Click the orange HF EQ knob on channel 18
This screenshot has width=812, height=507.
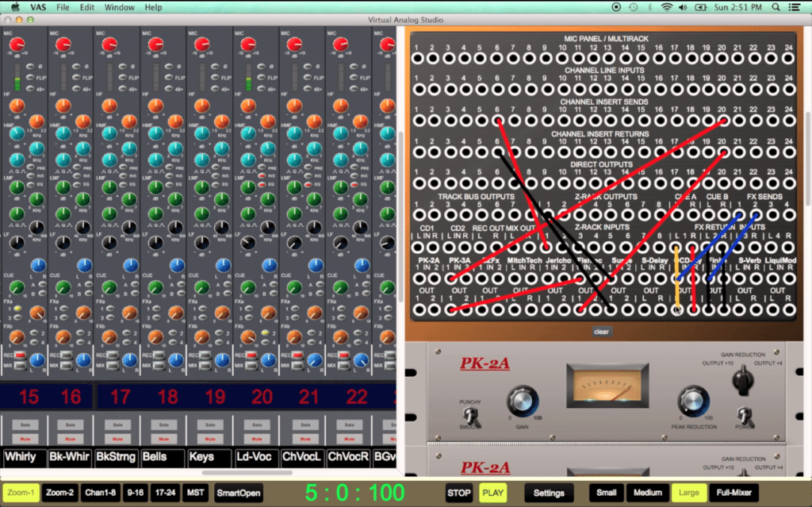[157, 106]
